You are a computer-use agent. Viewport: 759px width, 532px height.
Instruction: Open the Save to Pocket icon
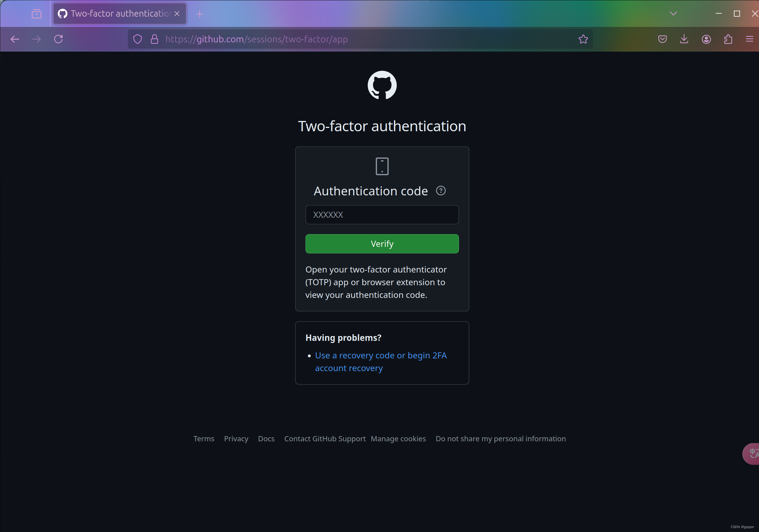pyautogui.click(x=662, y=39)
